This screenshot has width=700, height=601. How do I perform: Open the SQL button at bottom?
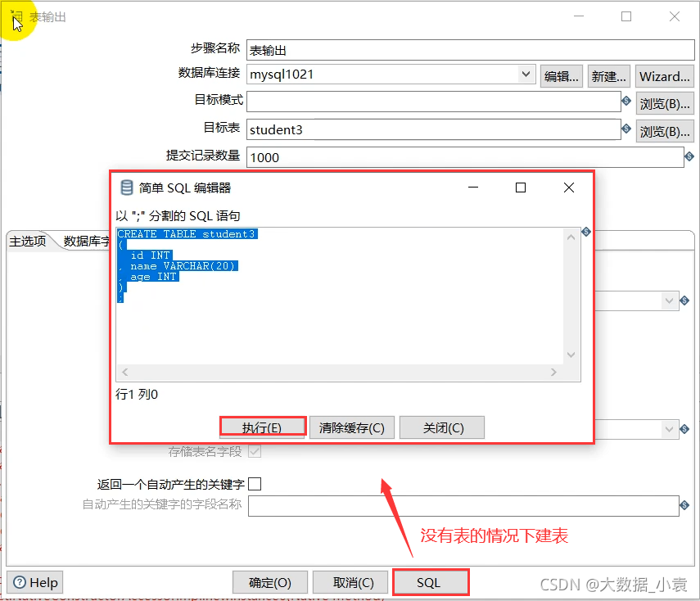click(431, 582)
